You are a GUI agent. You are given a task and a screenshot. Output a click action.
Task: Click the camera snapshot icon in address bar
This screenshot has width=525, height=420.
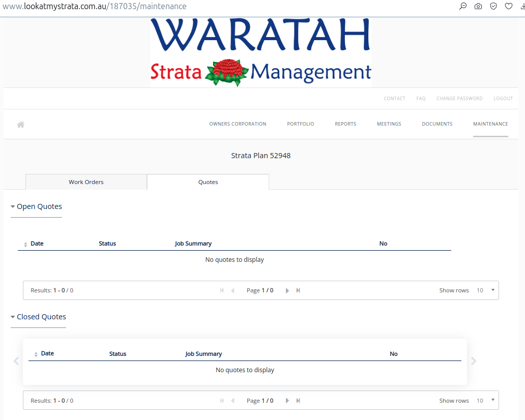[478, 6]
